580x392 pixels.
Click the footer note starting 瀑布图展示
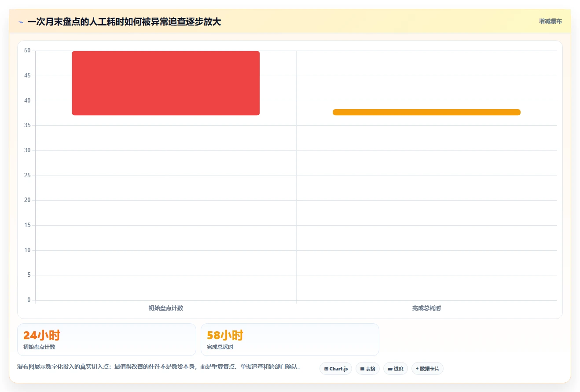(159, 366)
